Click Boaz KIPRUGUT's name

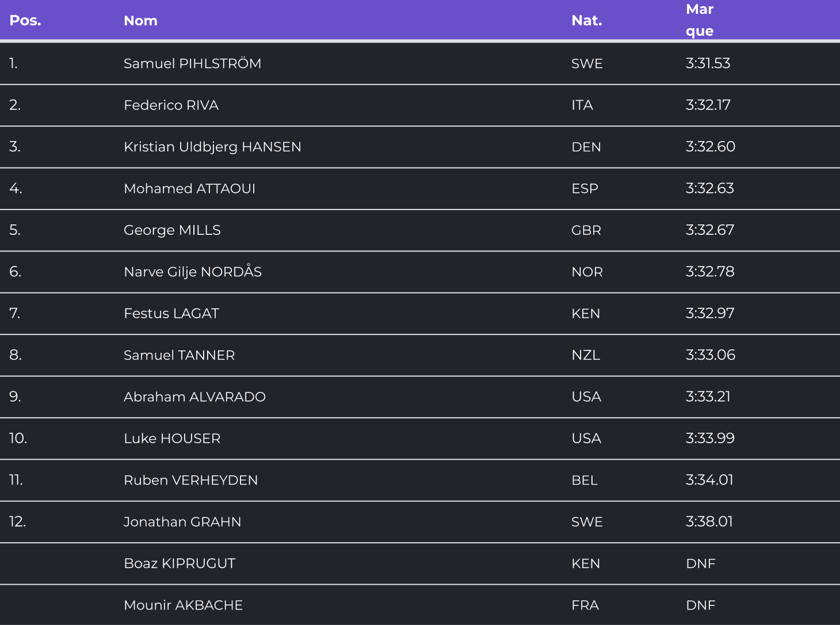tap(180, 563)
